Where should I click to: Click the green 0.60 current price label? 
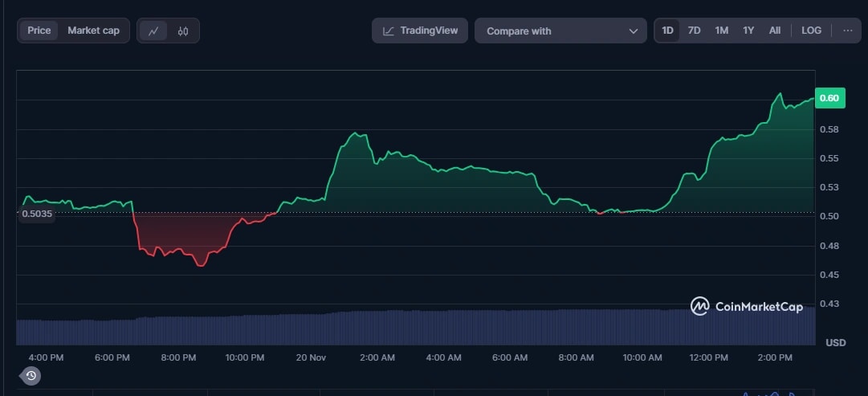tap(829, 98)
